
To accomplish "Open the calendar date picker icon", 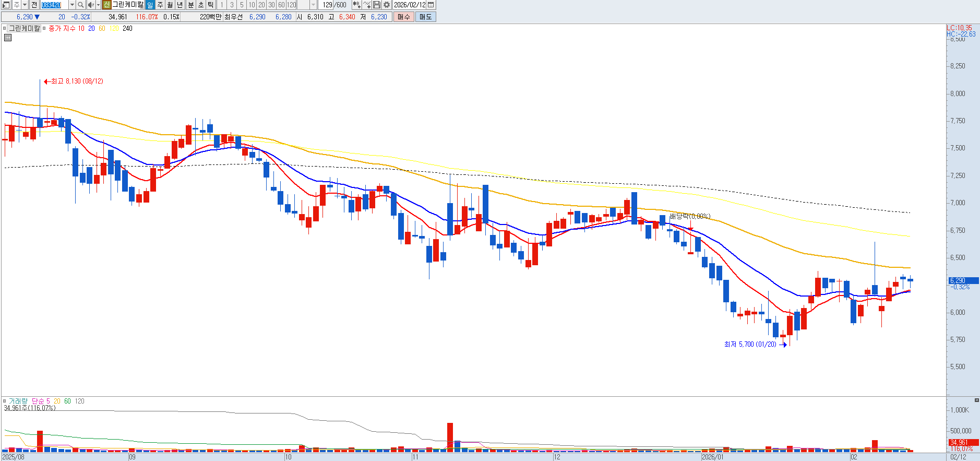I will click(431, 5).
